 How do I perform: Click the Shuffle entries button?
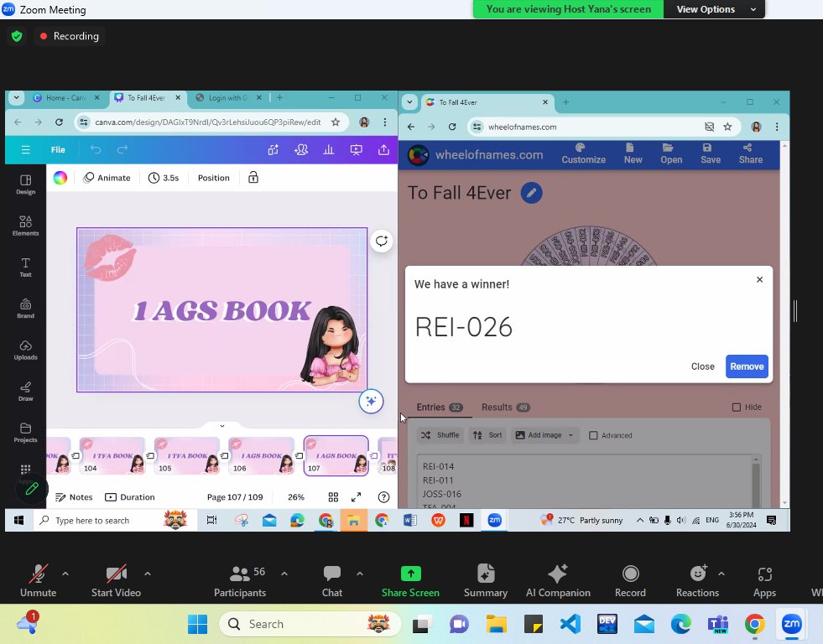(440, 435)
